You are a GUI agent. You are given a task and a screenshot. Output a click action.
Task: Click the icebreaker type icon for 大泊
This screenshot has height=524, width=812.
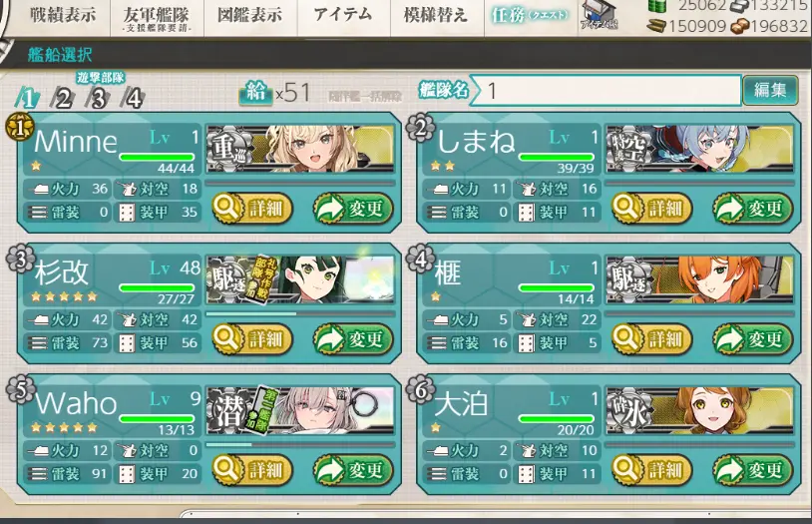(x=627, y=411)
